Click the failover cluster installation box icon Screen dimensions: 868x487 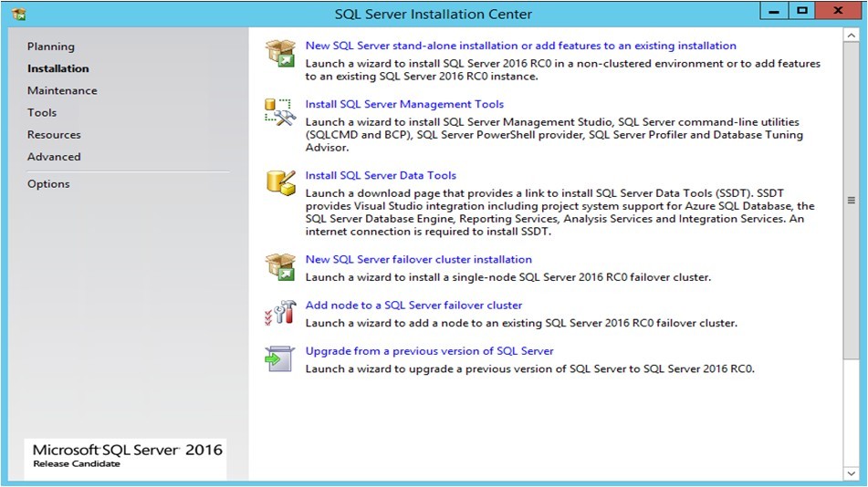coord(280,266)
